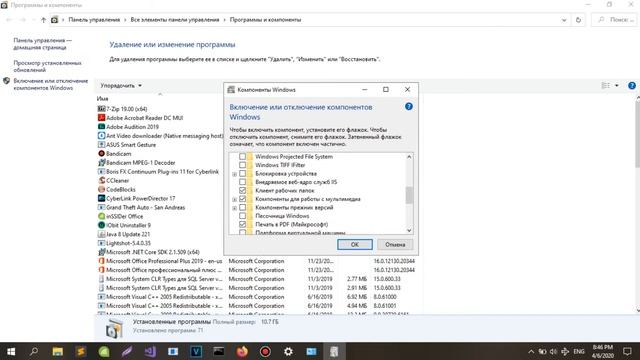
Task: Select the Java 8 Update 221 icon
Action: coord(101,234)
